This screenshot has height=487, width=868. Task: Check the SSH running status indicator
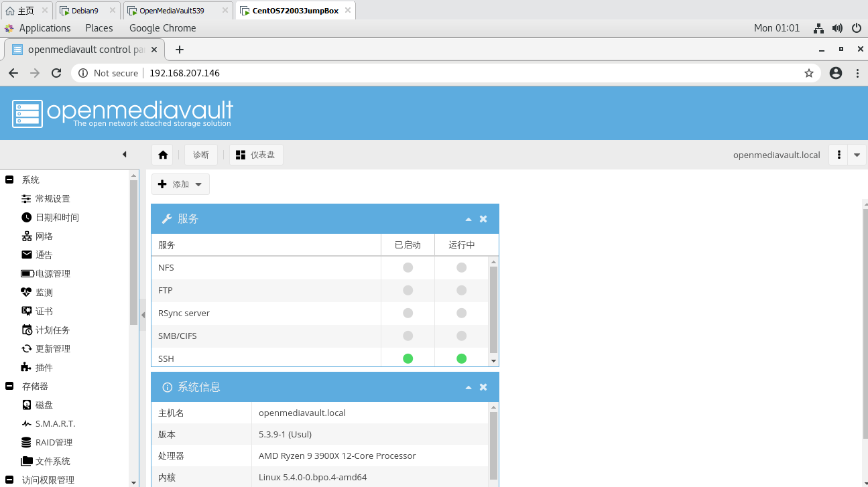point(461,358)
